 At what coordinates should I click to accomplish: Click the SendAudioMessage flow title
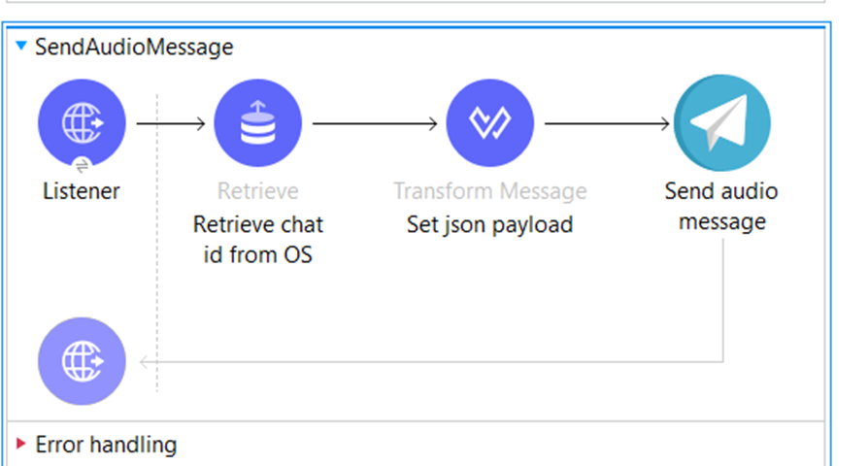point(134,47)
